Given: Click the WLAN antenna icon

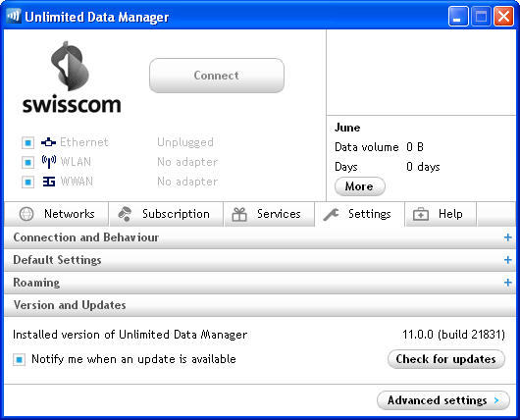Looking at the screenshot, I should pyautogui.click(x=48, y=162).
